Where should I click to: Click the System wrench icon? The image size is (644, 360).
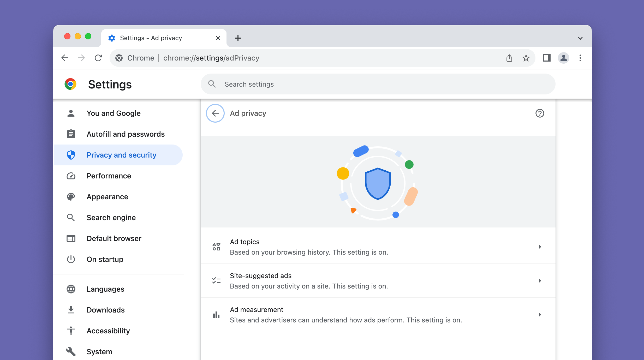pos(71,351)
